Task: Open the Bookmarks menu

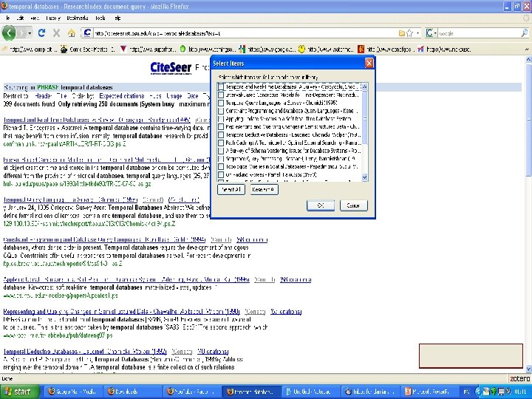Action: (x=78, y=18)
